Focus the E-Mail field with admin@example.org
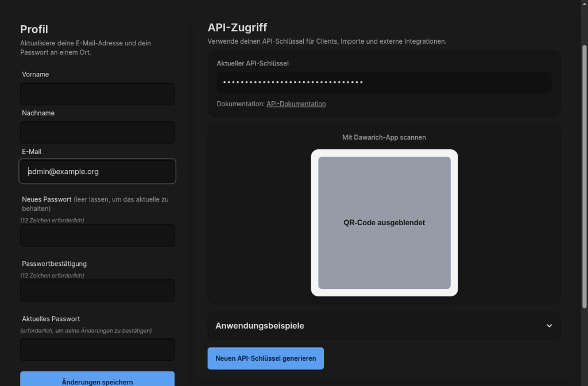The width and height of the screenshot is (588, 386). [x=97, y=171]
